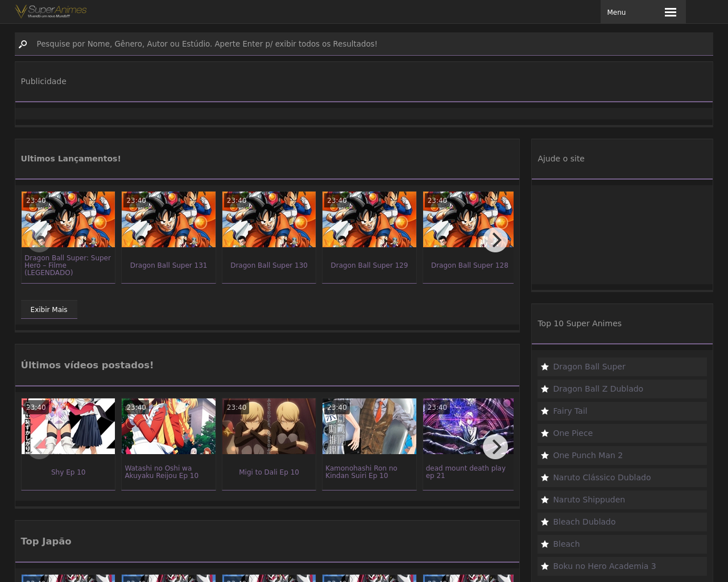Next arrow in Últimos vídeos postados carousel
This screenshot has width=728, height=582.
pyautogui.click(x=495, y=447)
